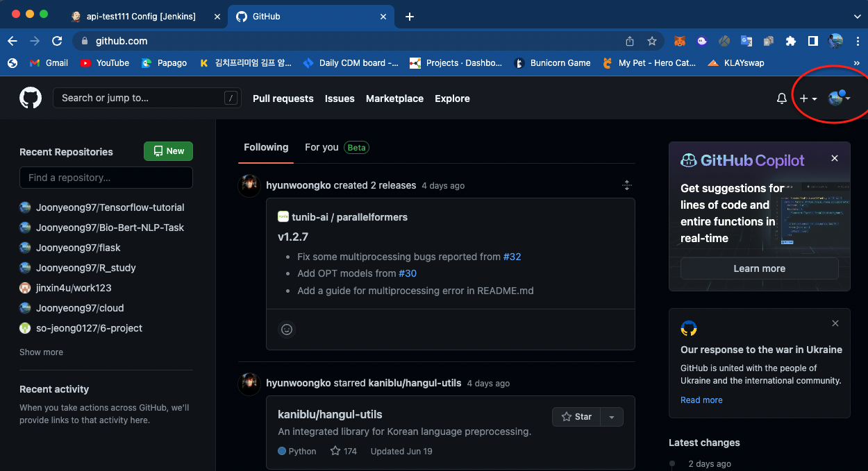The width and height of the screenshot is (868, 471).
Task: Open Daily CDM board bookmark
Action: 351,62
